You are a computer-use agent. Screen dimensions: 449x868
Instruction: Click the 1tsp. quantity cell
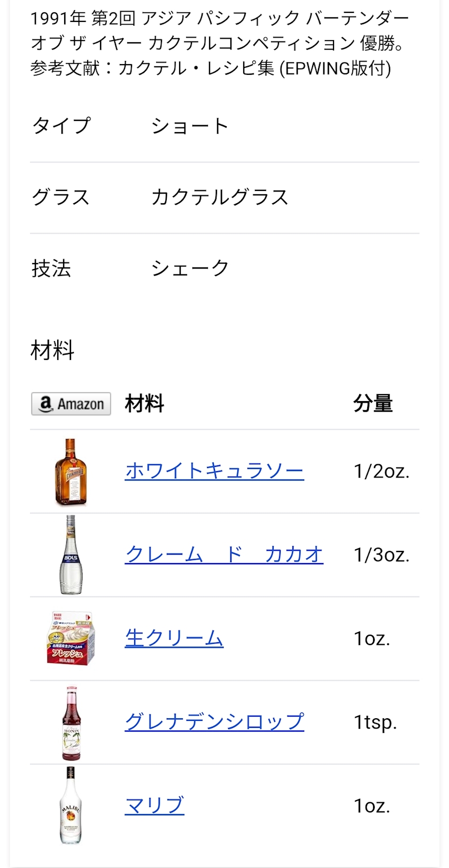coord(375,722)
